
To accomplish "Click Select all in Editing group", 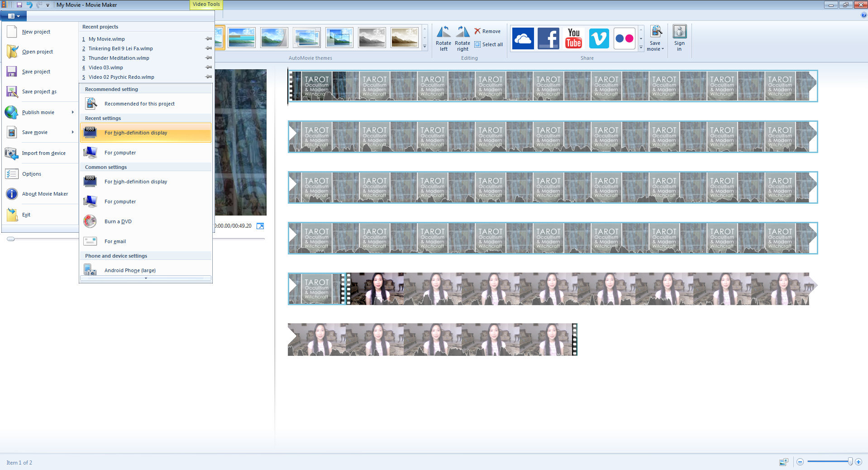I will pyautogui.click(x=488, y=44).
